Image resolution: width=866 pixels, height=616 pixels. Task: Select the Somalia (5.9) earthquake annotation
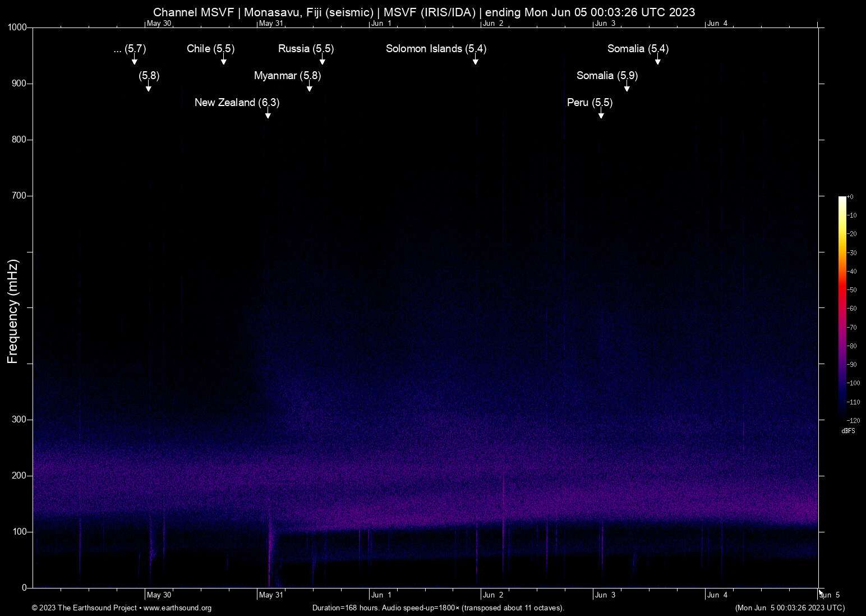tap(607, 76)
